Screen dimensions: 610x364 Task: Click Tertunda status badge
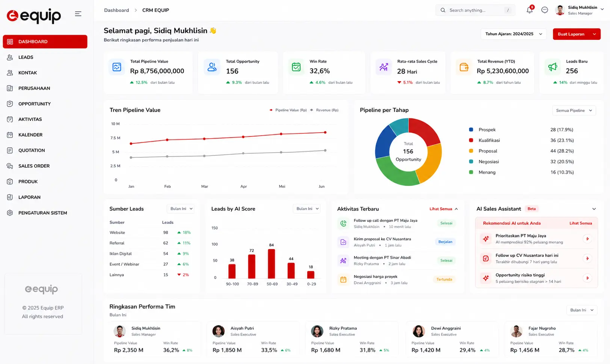tap(444, 279)
